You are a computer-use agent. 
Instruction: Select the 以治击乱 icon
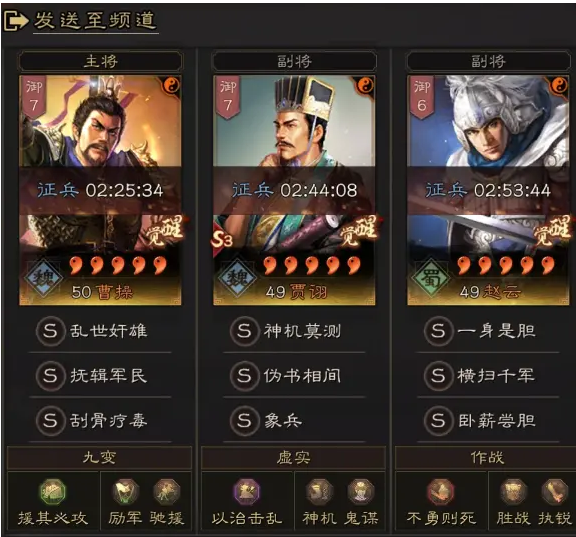pyautogui.click(x=247, y=492)
